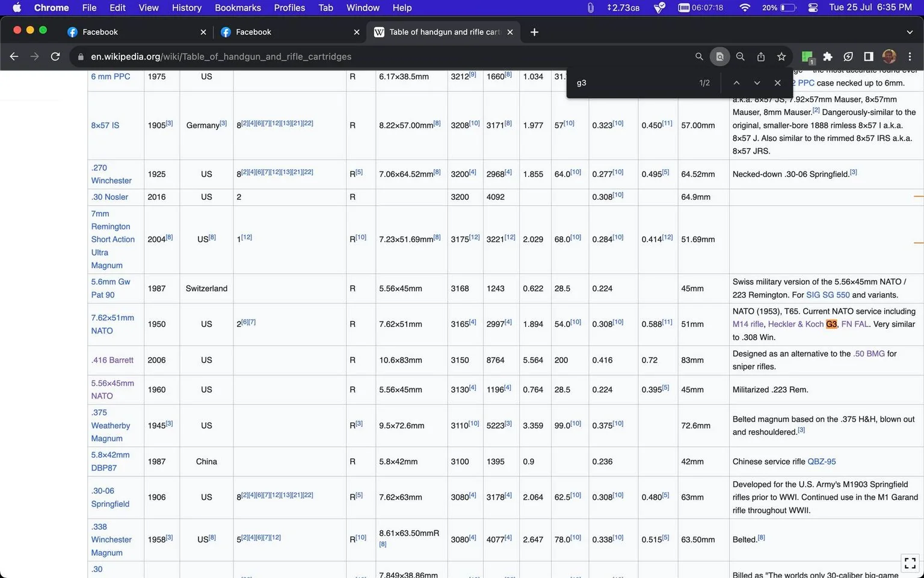Click the find text field containing g3
Viewport: 924px width, 578px height.
632,83
